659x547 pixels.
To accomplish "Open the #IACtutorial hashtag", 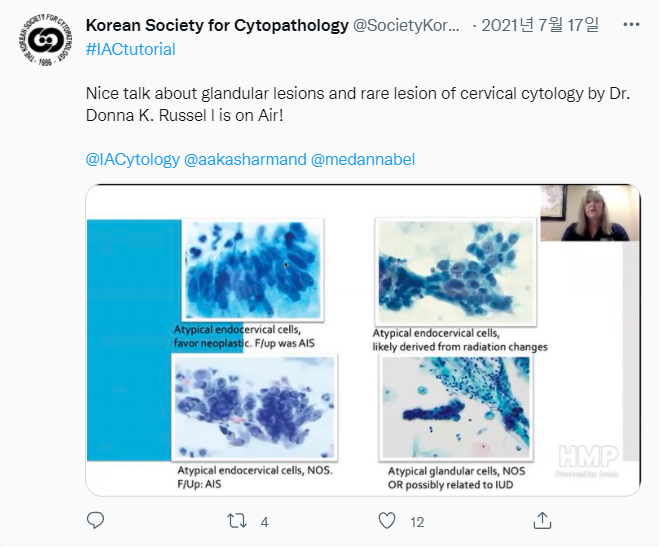I will click(131, 49).
